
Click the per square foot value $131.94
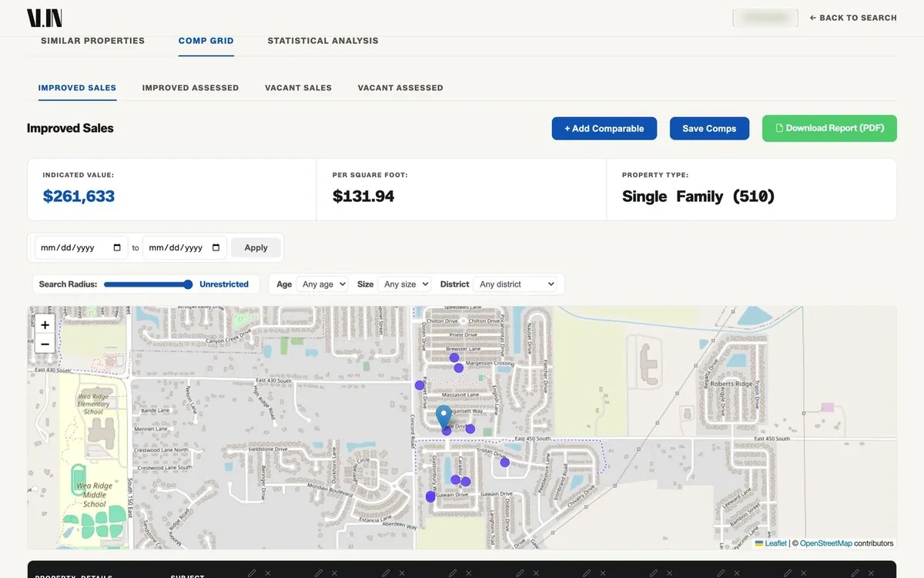coord(363,197)
